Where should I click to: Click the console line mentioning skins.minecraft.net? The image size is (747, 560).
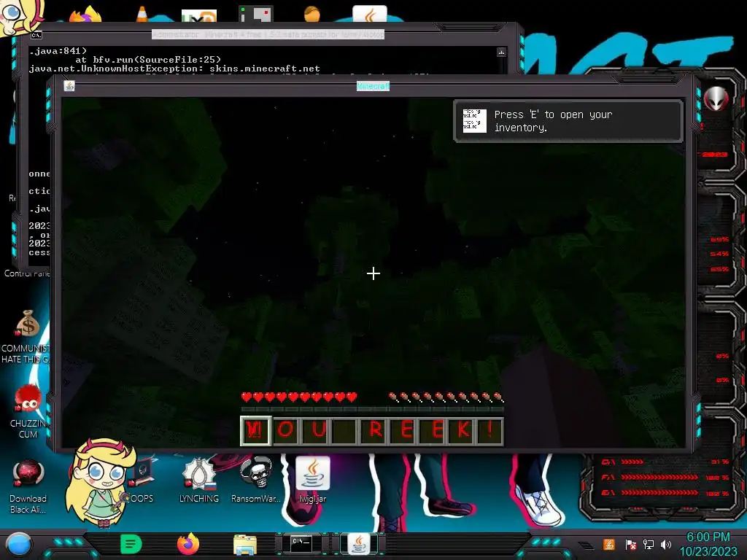(174, 69)
